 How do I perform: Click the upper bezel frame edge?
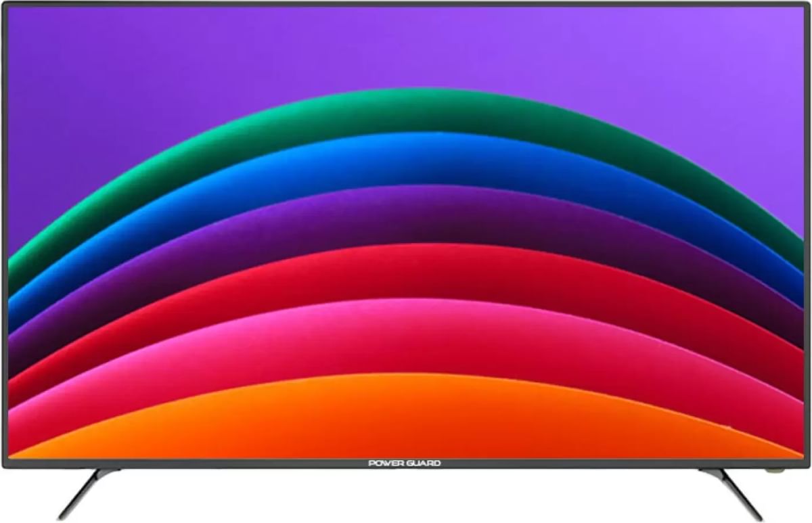pyautogui.click(x=406, y=5)
